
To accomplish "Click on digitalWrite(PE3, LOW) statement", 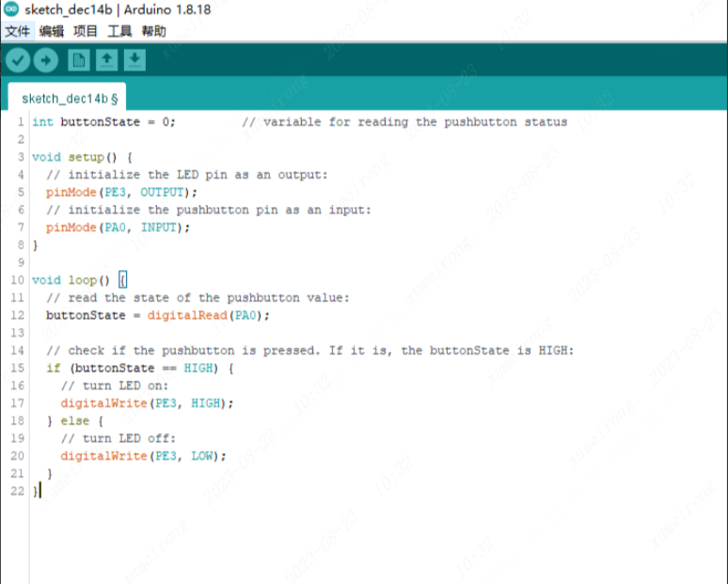I will 143,456.
